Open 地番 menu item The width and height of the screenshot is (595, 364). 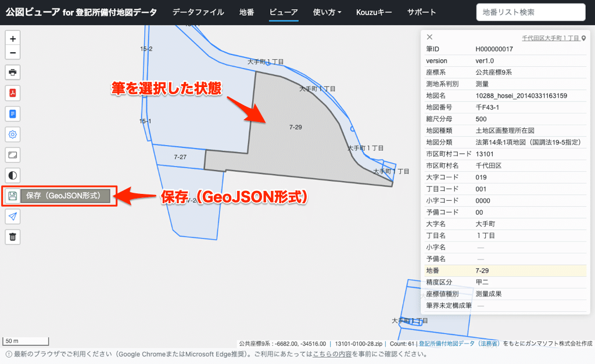pyautogui.click(x=246, y=12)
